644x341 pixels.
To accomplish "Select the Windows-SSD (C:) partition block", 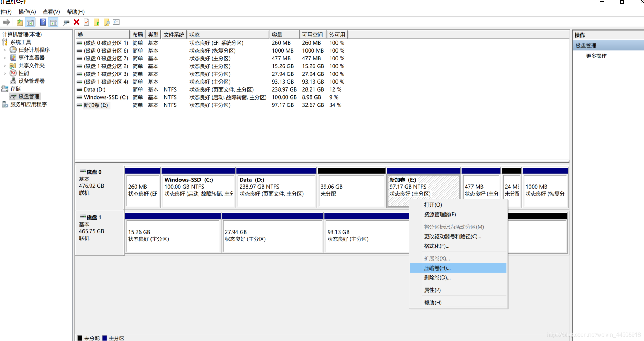I will point(198,188).
